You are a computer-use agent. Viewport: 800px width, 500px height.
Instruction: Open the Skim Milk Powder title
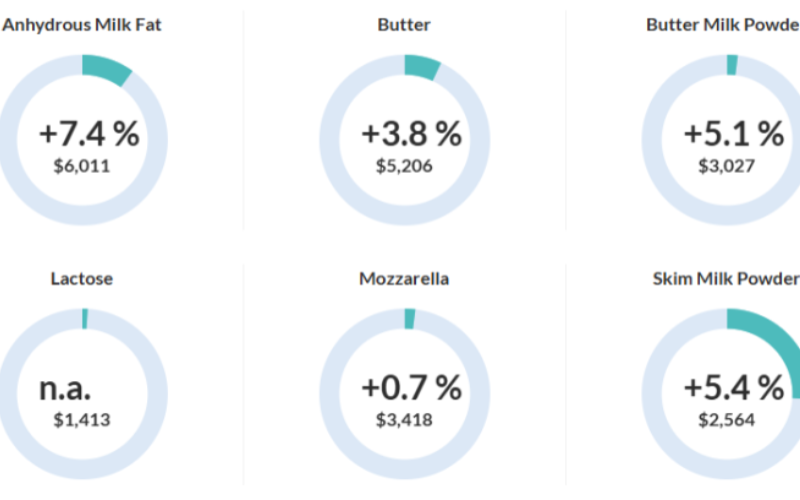pyautogui.click(x=726, y=279)
